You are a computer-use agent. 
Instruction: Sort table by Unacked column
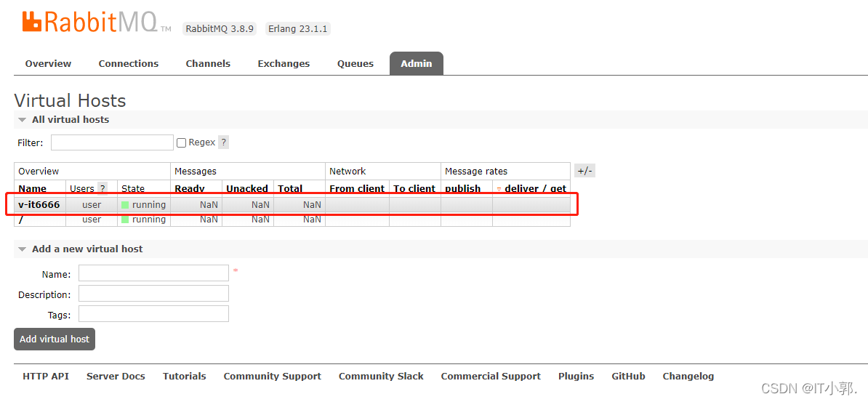[x=247, y=188]
